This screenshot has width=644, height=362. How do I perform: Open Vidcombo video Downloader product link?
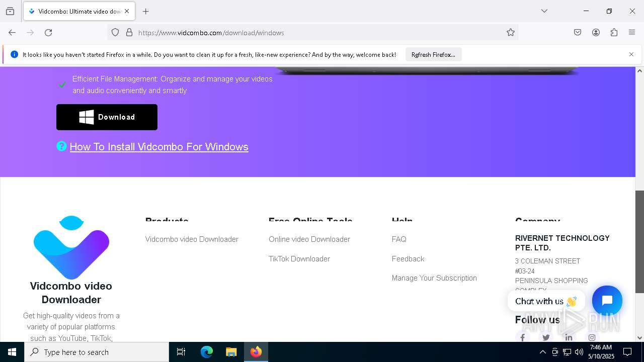click(192, 239)
